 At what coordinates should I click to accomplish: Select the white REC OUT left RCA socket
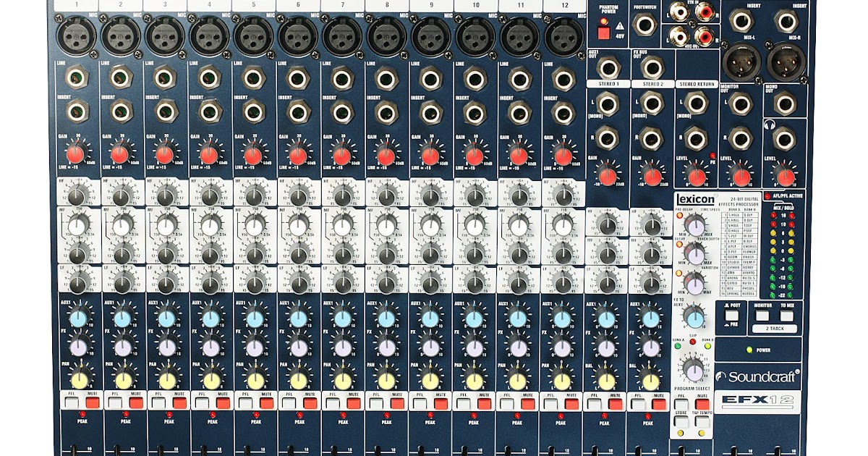(x=678, y=35)
